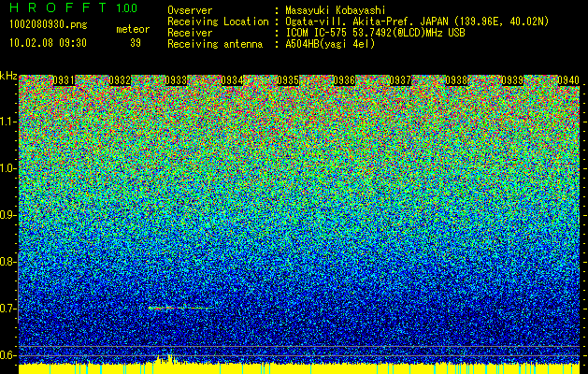The width and height of the screenshot is (588, 374).
Task: Click the 0934 time marker
Action: point(232,80)
